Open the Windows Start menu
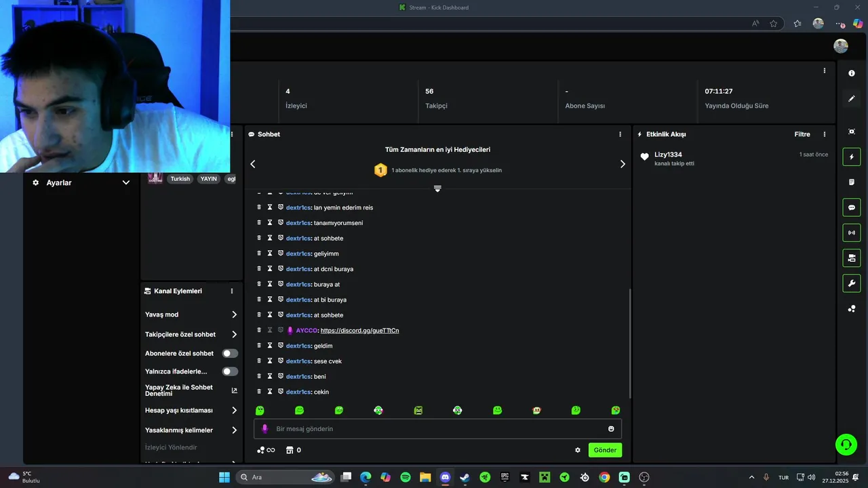Viewport: 868px width, 488px height. pos(224,477)
